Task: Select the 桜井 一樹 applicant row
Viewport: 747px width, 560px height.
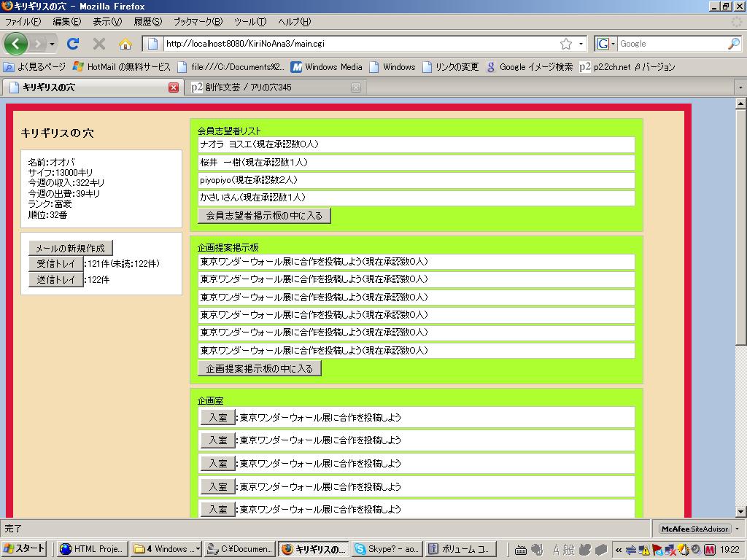Action: (x=416, y=163)
